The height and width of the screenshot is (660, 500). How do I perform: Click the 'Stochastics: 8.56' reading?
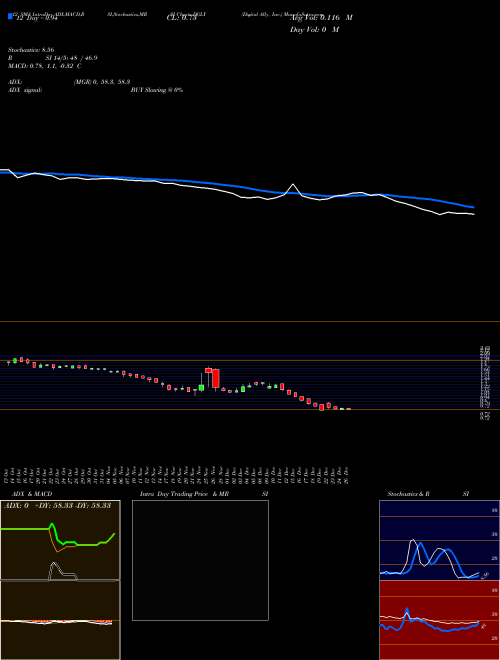(x=31, y=50)
